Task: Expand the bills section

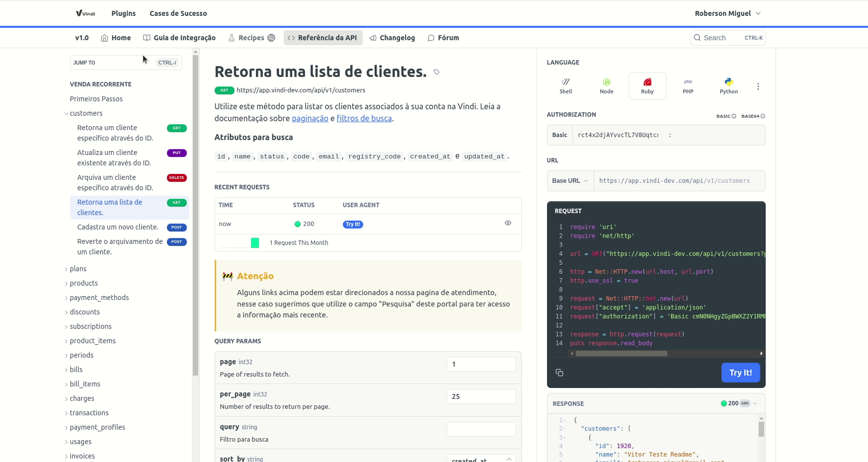Action: 67,370
